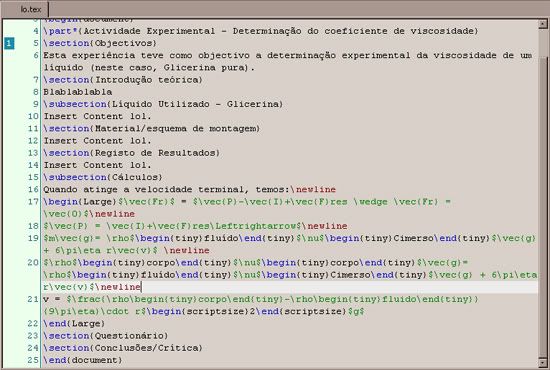
Task: Click line number 11 in the gutter
Action: 33,129
